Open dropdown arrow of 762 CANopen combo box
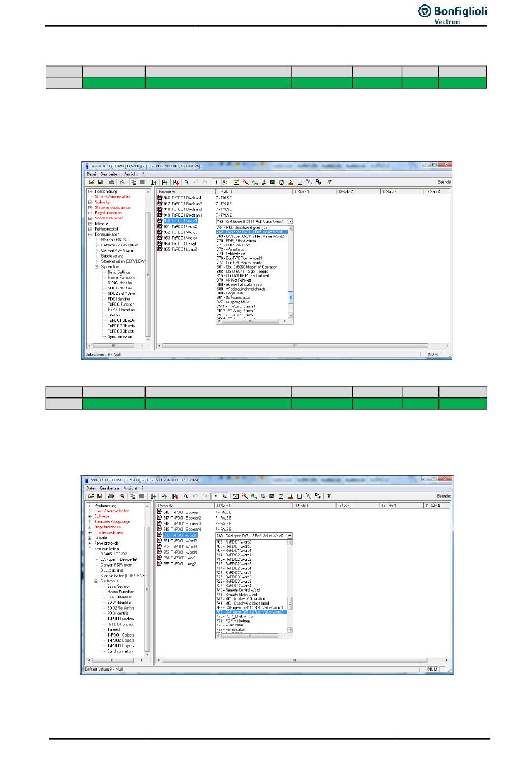 click(x=290, y=222)
